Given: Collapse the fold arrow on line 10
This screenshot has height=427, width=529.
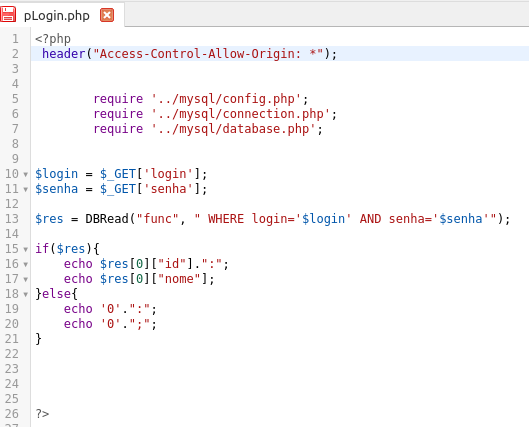Looking at the screenshot, I should 26,174.
